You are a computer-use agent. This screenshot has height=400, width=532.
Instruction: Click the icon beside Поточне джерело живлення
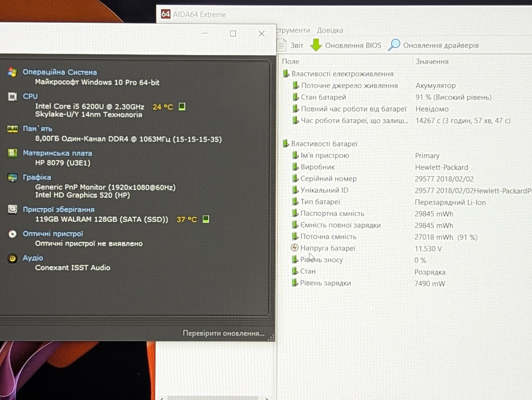click(x=296, y=85)
